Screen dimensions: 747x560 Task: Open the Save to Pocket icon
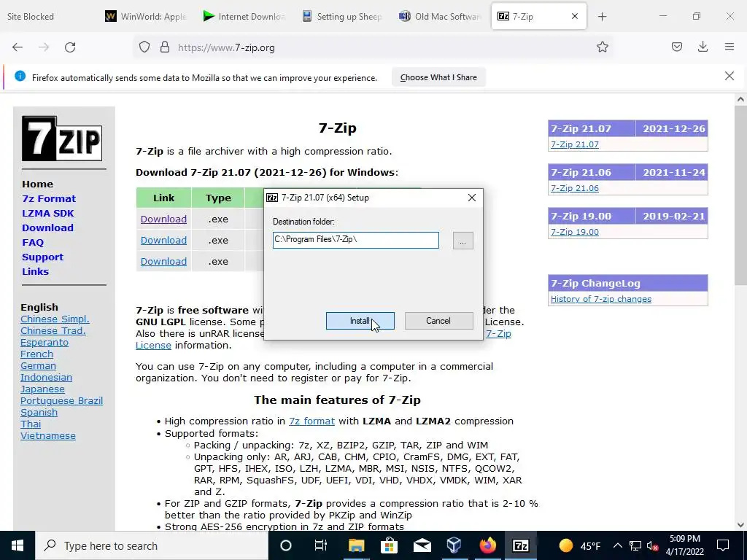coord(677,47)
